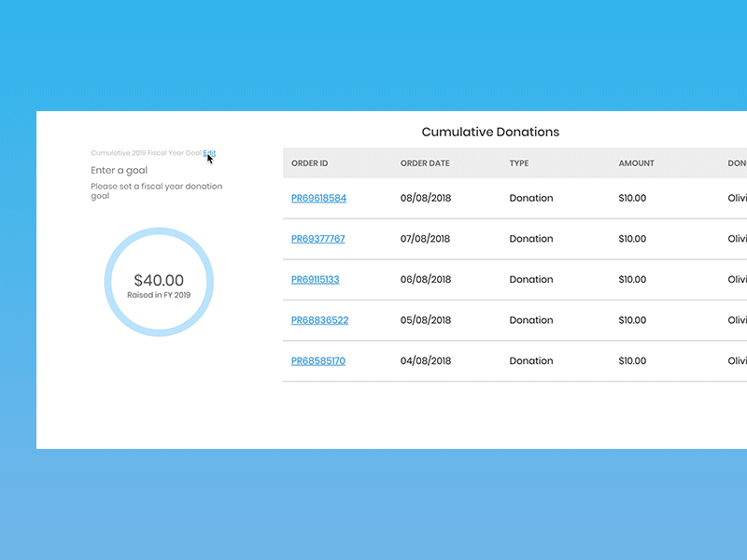The image size is (747, 560).
Task: Select the 08/08/2018 order date cell
Action: coord(424,198)
